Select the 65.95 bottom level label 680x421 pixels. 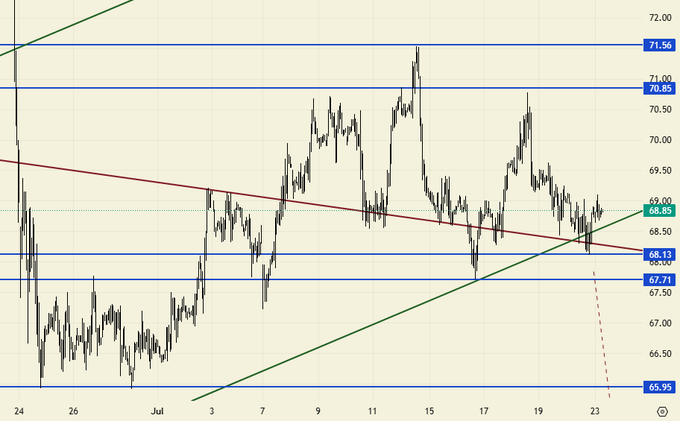(659, 387)
